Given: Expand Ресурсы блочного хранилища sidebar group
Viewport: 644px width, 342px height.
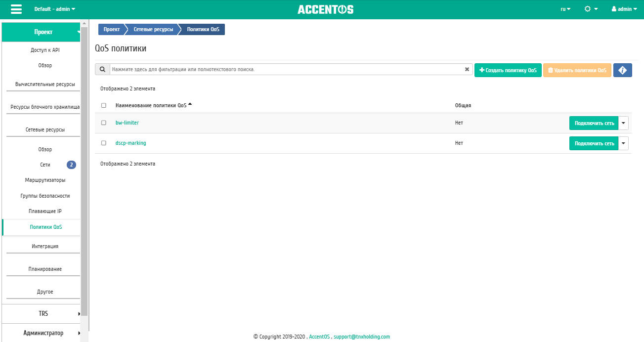Looking at the screenshot, I should (45, 107).
